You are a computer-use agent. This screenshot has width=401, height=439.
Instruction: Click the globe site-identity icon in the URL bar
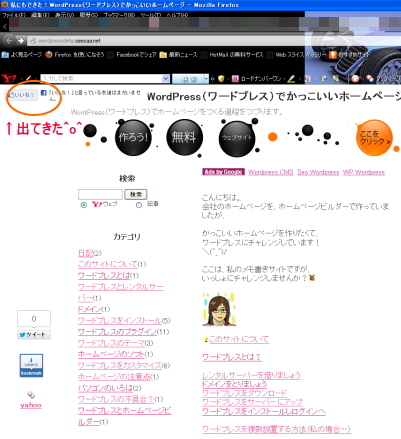coord(33,41)
